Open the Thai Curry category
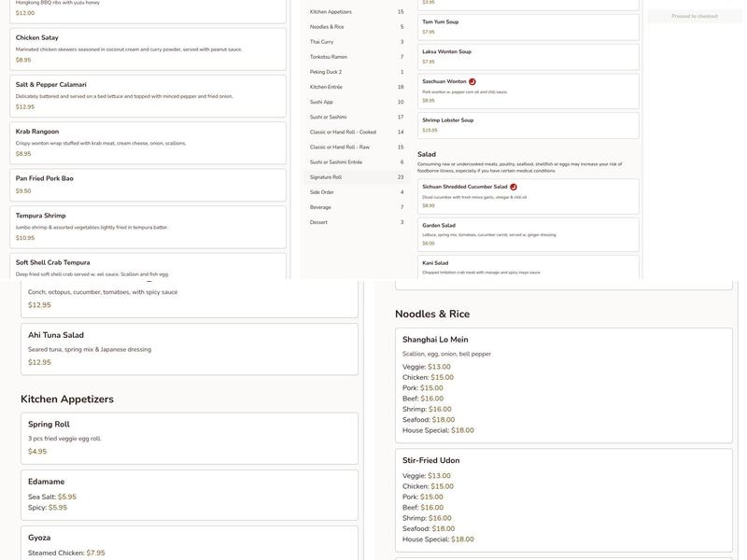Image resolution: width=747 pixels, height=560 pixels. (x=357, y=42)
